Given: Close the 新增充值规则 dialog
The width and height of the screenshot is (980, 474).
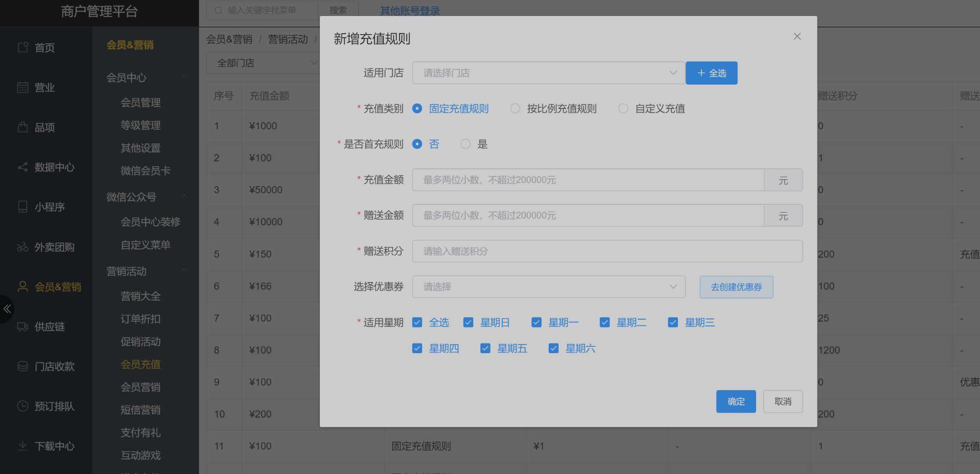Looking at the screenshot, I should [797, 36].
